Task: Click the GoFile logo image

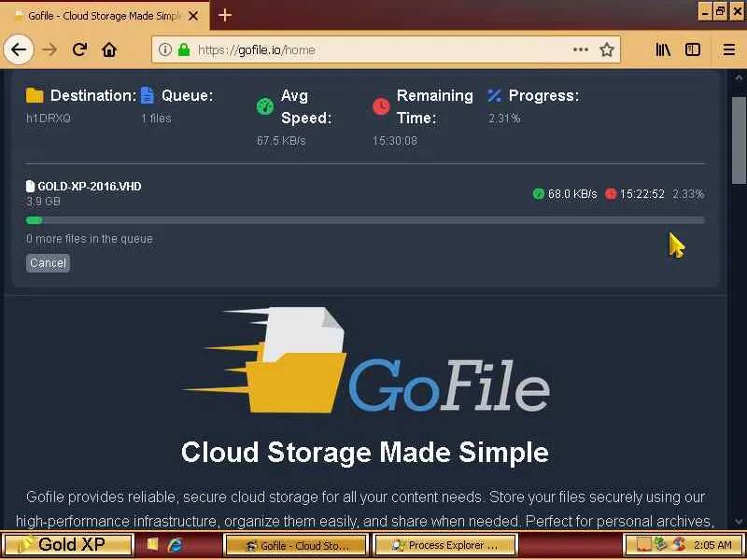Action: tap(366, 360)
